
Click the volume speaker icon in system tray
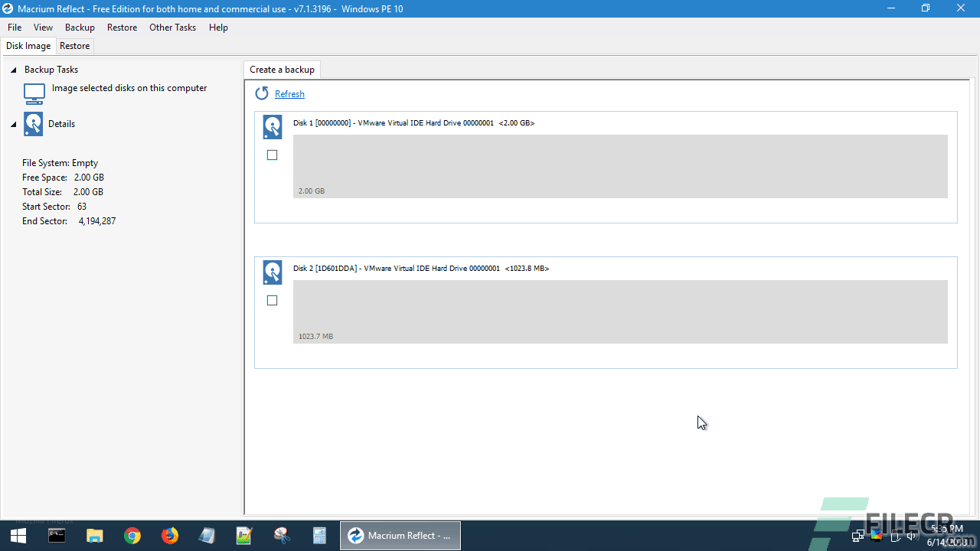tap(913, 535)
